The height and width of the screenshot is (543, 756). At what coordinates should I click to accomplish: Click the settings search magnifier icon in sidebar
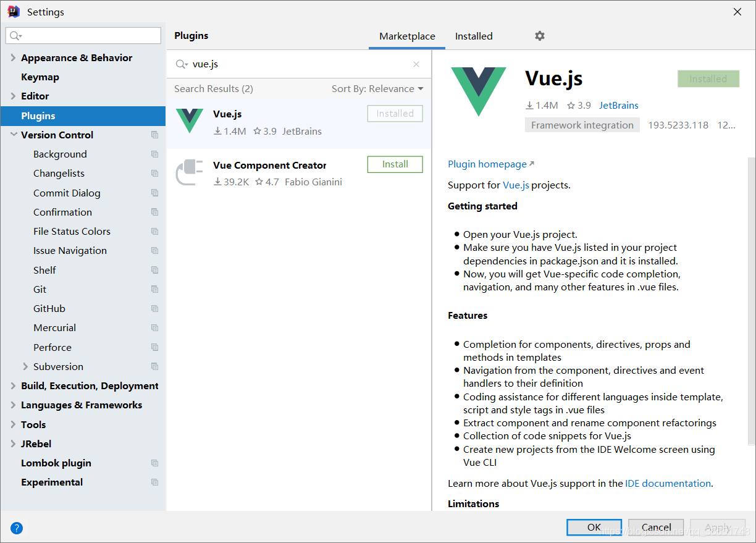15,36
